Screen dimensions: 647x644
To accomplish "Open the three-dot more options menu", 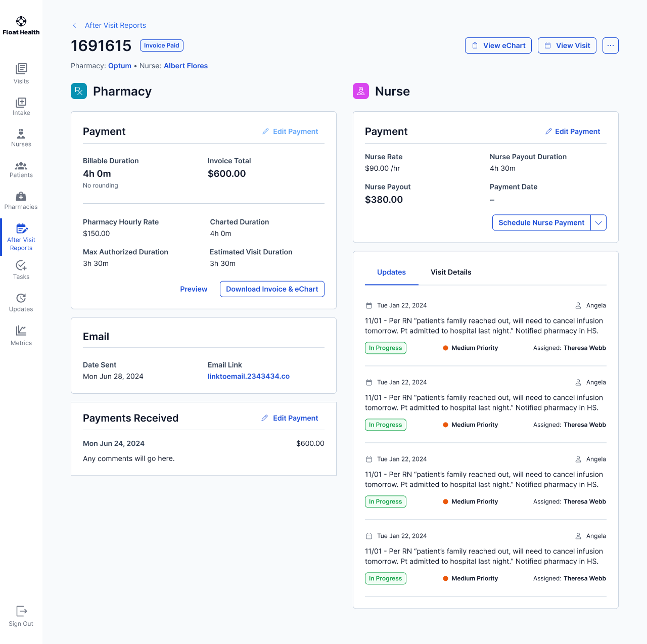I will (611, 45).
